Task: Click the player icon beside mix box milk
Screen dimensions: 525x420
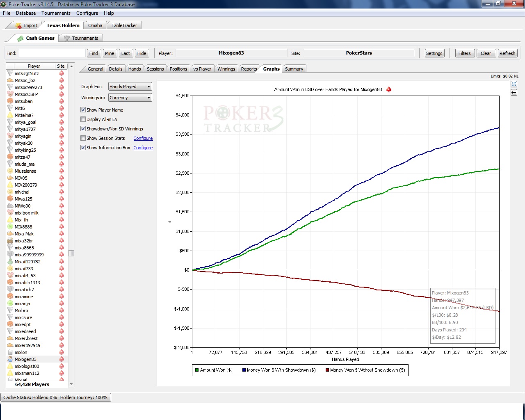Action: pyautogui.click(x=10, y=213)
